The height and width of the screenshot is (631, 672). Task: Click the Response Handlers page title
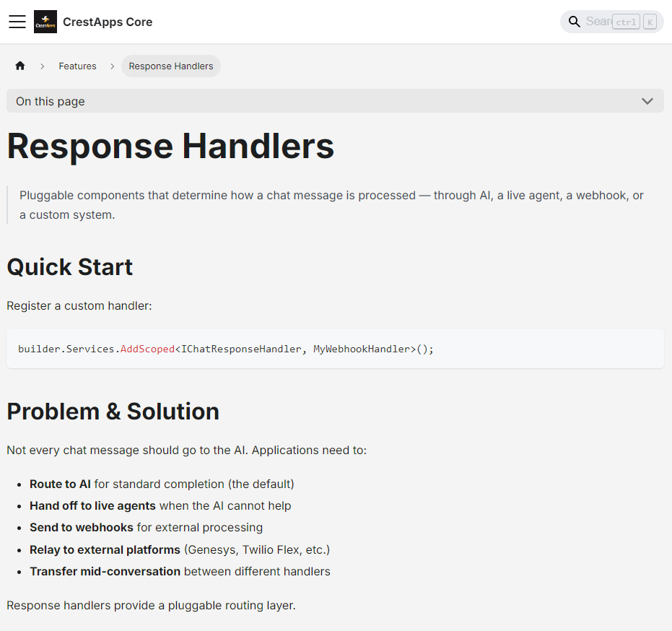click(170, 146)
